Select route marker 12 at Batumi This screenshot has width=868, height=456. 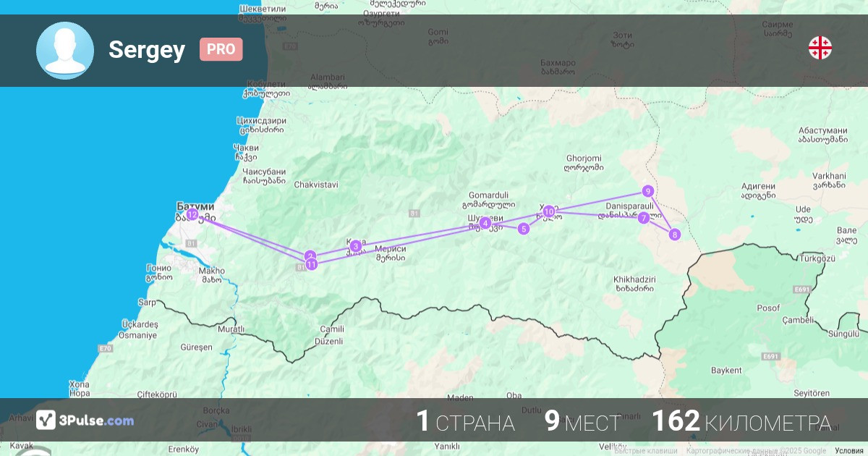(x=192, y=214)
